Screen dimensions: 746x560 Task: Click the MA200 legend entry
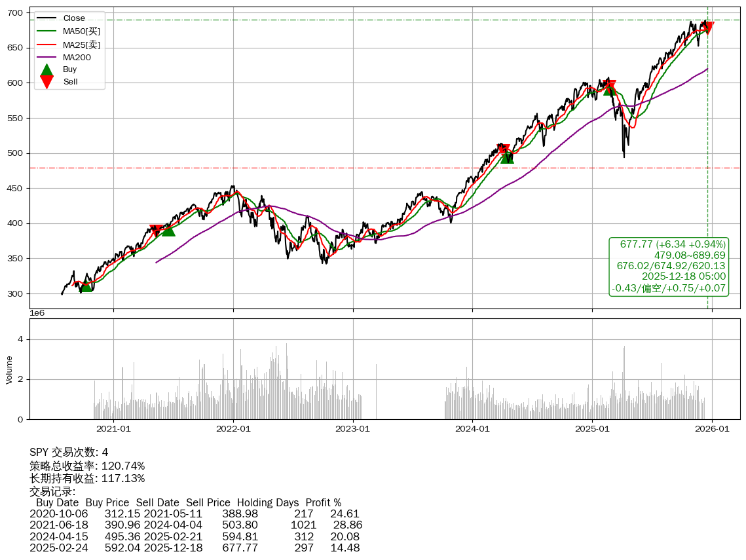(x=77, y=57)
